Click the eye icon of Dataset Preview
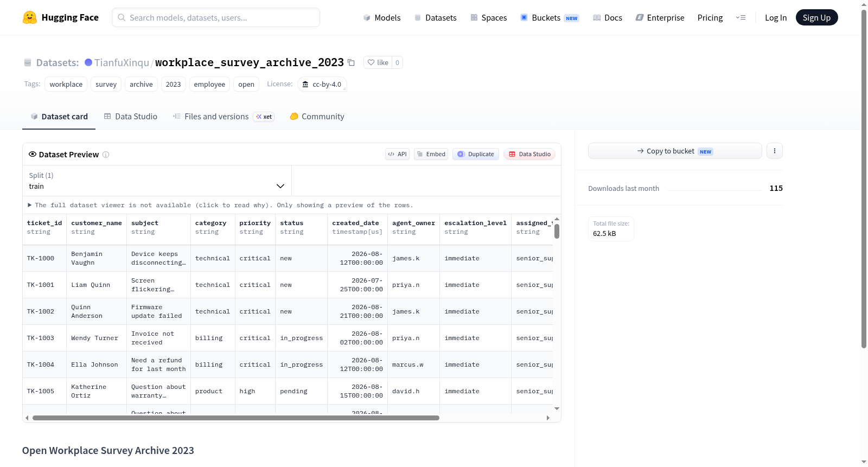Viewport: 868px width, 467px height. [x=33, y=154]
